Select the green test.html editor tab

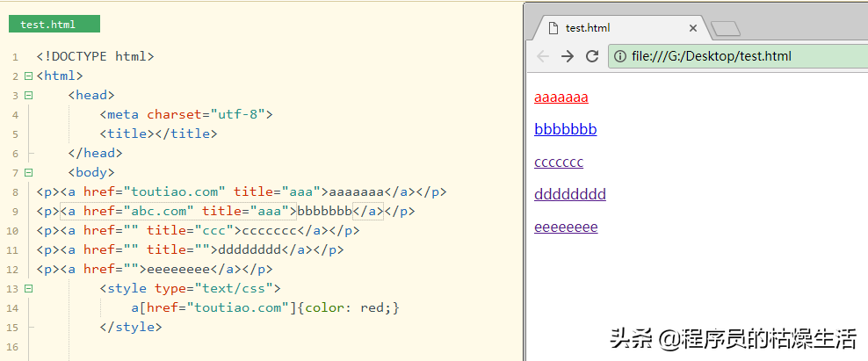click(54, 24)
